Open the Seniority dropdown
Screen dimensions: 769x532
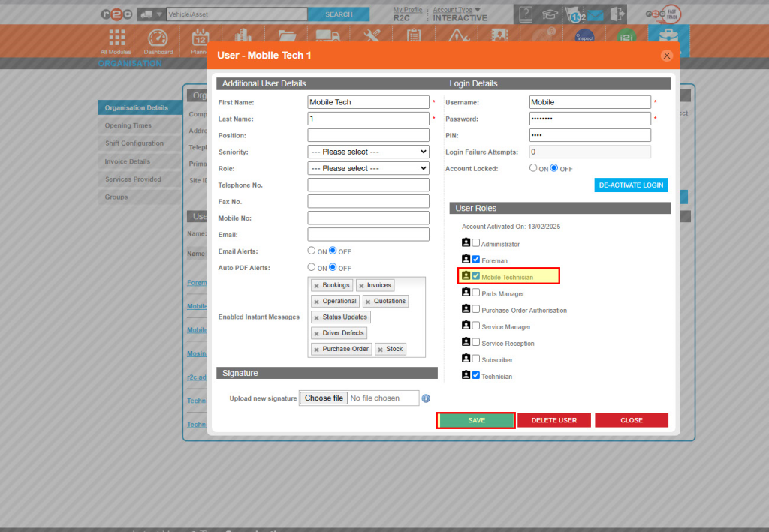pyautogui.click(x=368, y=152)
